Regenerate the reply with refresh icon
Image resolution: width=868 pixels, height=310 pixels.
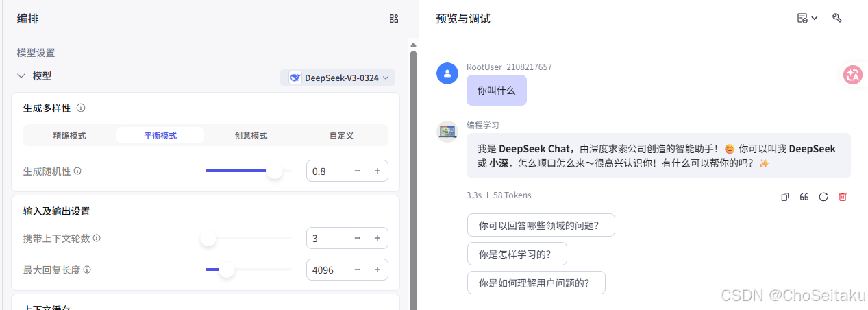point(823,197)
